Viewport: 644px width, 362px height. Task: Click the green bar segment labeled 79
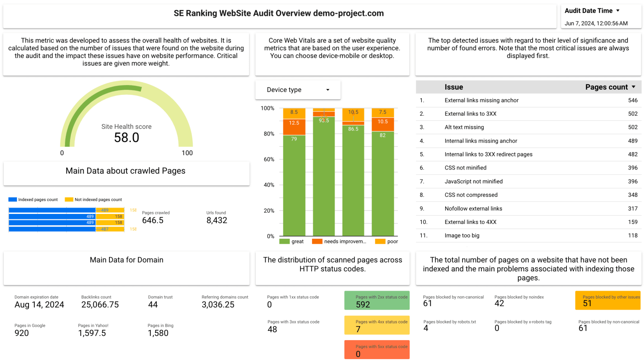(x=294, y=185)
